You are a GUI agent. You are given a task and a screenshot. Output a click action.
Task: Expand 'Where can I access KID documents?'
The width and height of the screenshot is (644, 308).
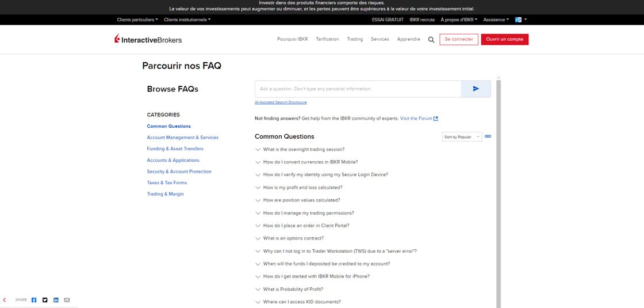tap(298, 302)
